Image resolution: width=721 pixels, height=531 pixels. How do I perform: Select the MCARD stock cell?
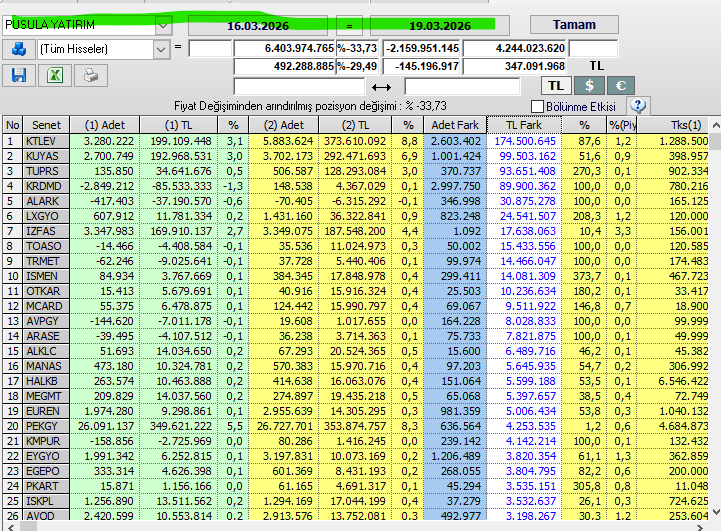coord(46,306)
